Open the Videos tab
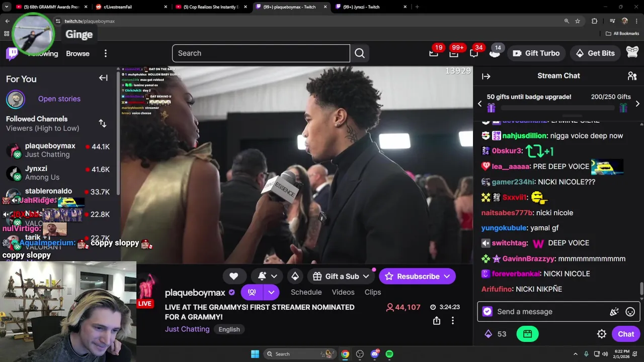The image size is (644, 362). pos(343,292)
